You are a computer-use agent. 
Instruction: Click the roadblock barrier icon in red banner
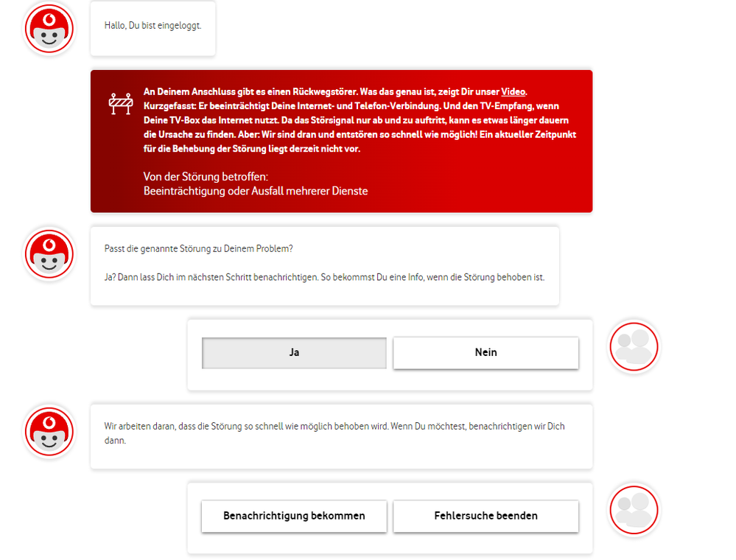coord(121,103)
